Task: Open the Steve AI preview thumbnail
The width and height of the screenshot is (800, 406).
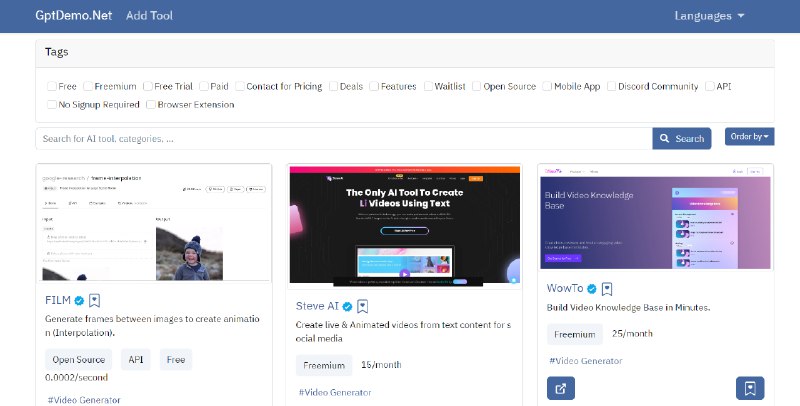Action: [404, 225]
